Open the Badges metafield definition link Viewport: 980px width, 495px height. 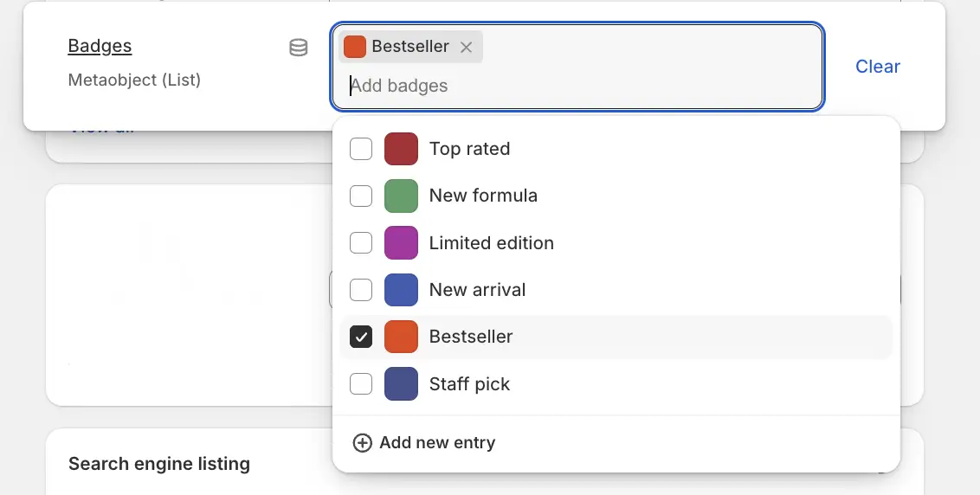pos(100,46)
